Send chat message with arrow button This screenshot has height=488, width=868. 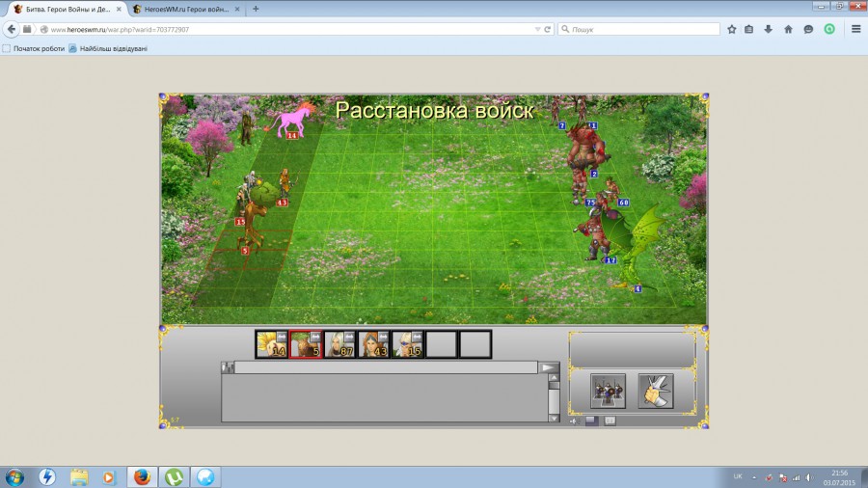[549, 367]
